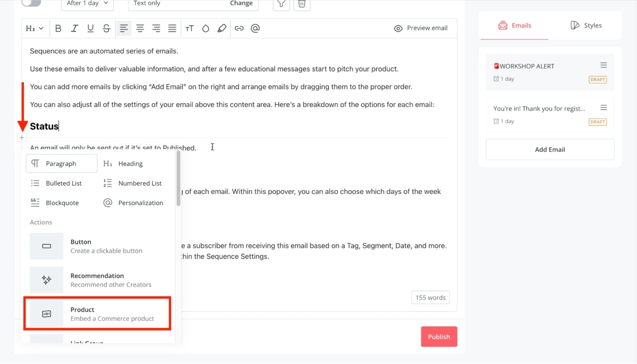Open the highlighter color tool

click(x=222, y=28)
